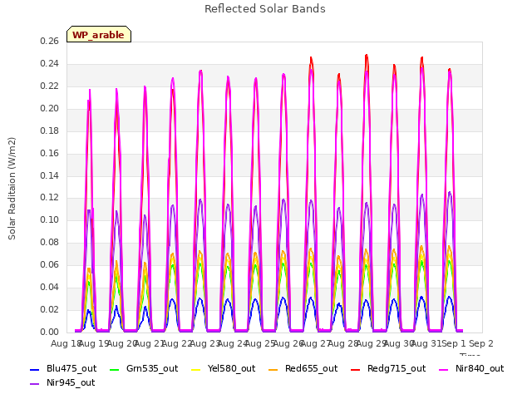Screen dimensions: 532x399
Task: Click the 0.12 y-axis tick label
Action: (x=49, y=198)
